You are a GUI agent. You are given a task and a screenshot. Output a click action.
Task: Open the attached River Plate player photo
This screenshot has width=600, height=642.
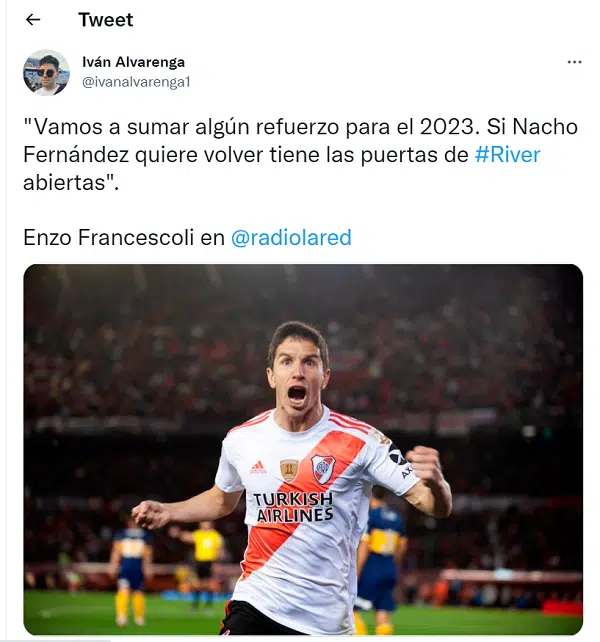point(303,450)
